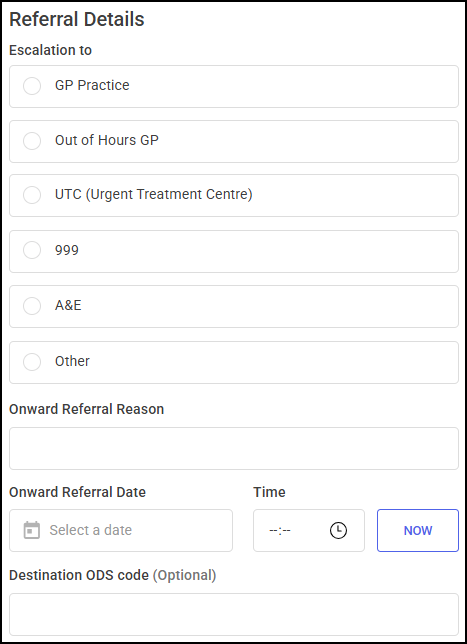
Task: Select the GP Practice radio circle
Action: coord(32,86)
